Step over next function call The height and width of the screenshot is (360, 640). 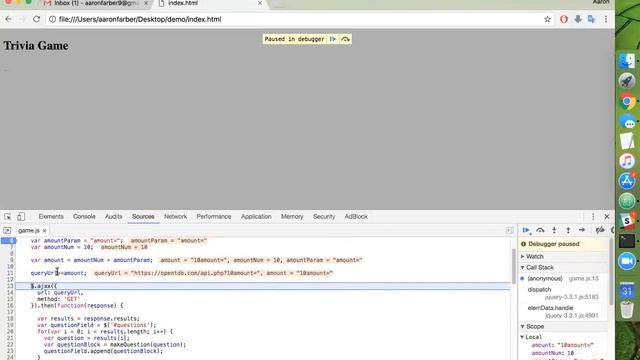(540, 230)
